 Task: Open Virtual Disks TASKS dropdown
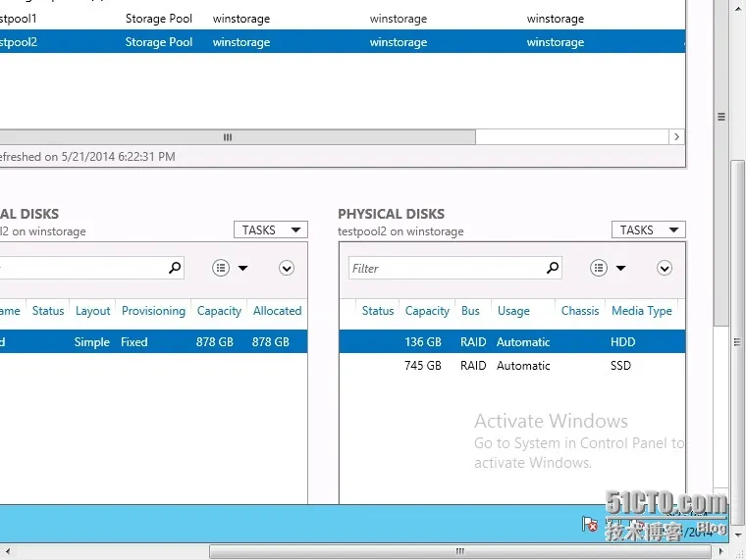[270, 230]
